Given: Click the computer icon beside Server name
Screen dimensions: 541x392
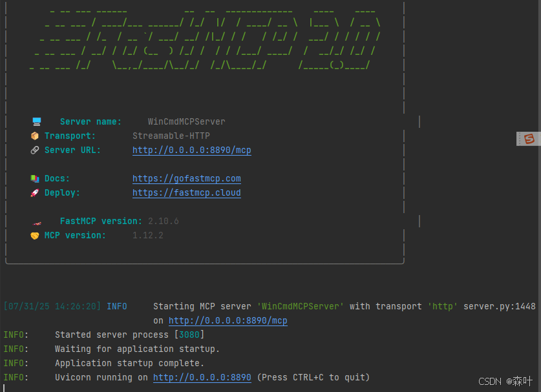Looking at the screenshot, I should point(37,121).
